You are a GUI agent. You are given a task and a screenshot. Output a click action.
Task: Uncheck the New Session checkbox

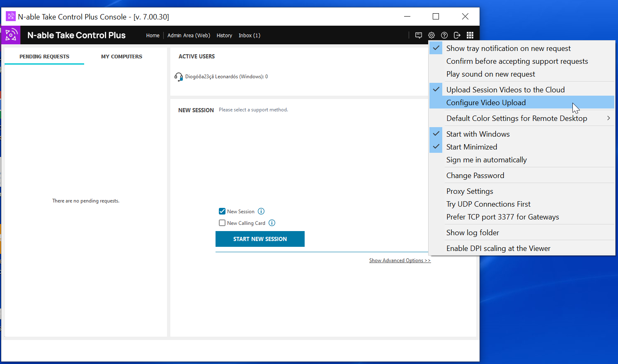pyautogui.click(x=222, y=211)
